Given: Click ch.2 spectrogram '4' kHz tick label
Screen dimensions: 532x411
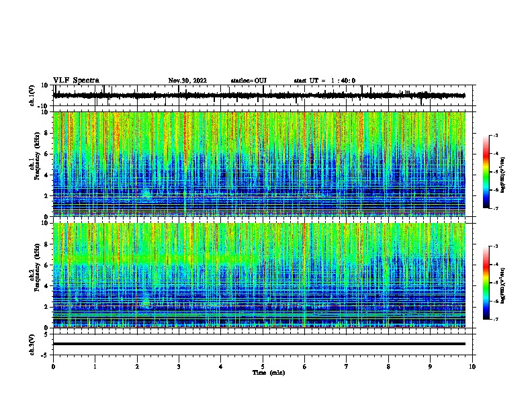Looking at the screenshot, I should click(x=46, y=286).
